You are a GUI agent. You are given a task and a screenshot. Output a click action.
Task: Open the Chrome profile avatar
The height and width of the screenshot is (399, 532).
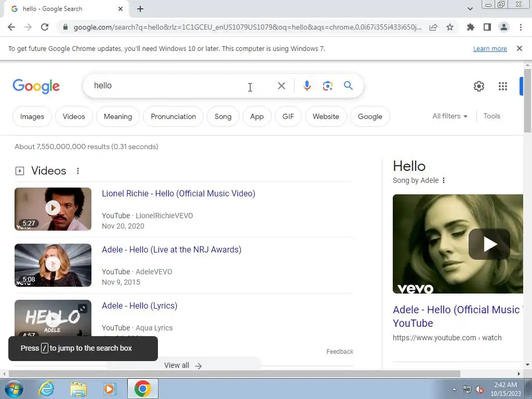pyautogui.click(x=504, y=27)
